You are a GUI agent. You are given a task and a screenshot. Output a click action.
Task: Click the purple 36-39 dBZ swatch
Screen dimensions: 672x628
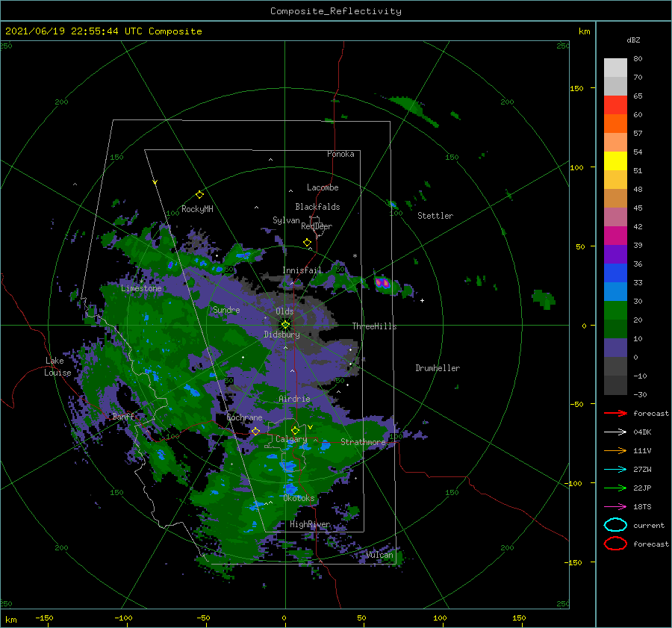point(615,255)
